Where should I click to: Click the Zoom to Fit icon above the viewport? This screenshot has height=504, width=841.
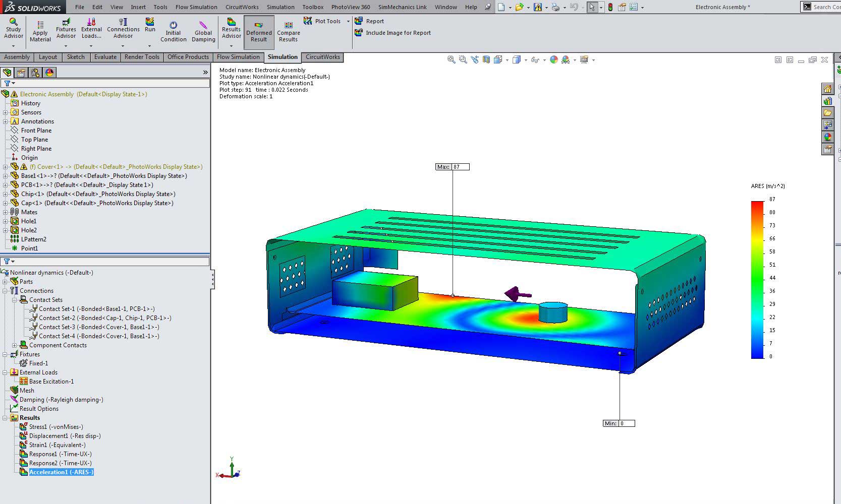pyautogui.click(x=451, y=59)
